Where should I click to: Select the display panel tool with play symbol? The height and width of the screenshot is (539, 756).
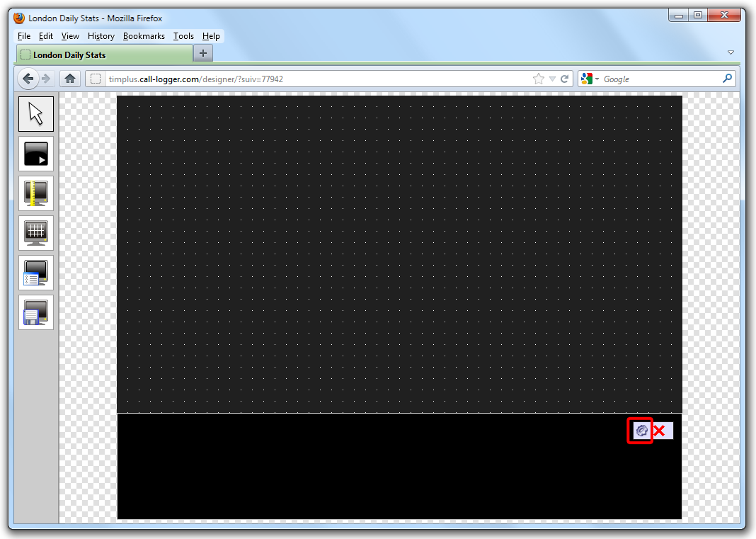pos(36,154)
